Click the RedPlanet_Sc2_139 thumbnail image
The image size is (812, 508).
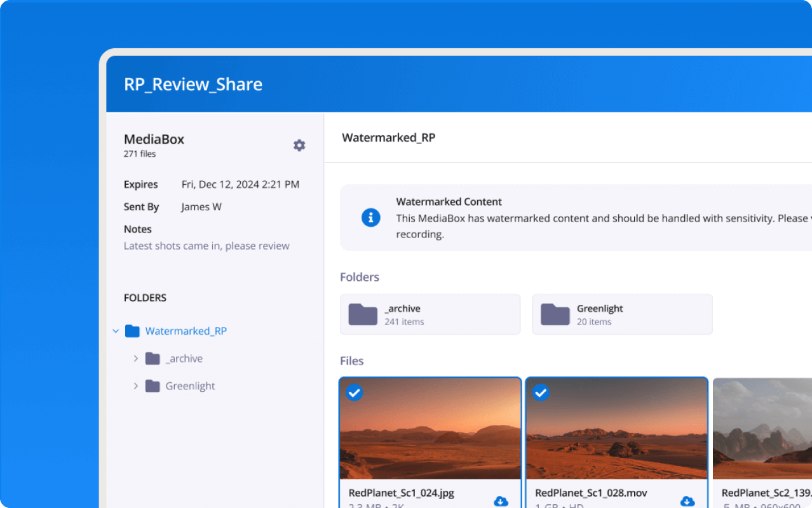[x=762, y=429]
